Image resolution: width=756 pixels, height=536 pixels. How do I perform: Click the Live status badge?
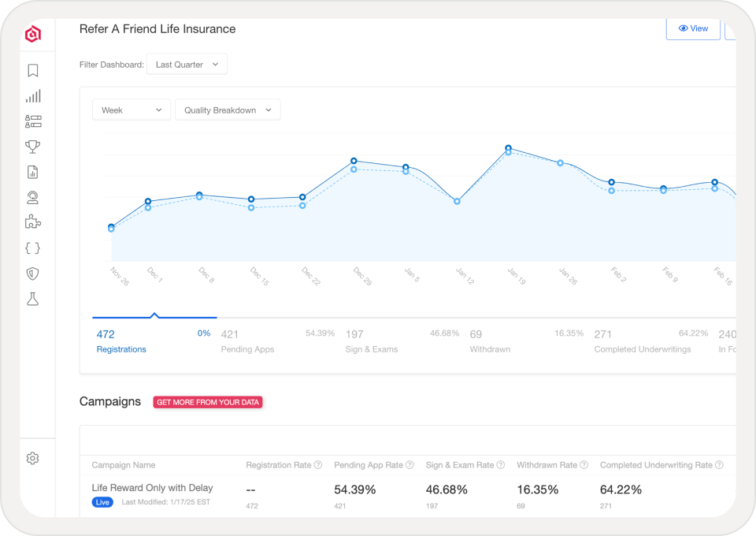click(x=102, y=502)
